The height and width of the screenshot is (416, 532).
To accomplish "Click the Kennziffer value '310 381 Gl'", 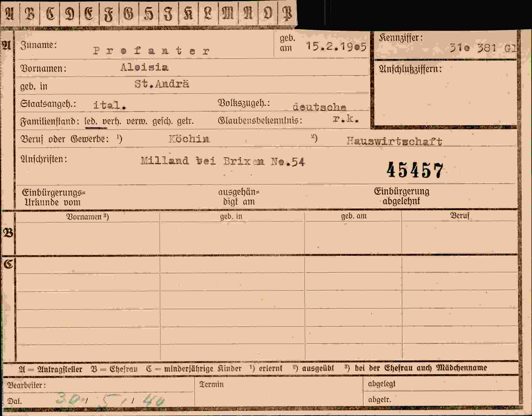I will click(483, 48).
